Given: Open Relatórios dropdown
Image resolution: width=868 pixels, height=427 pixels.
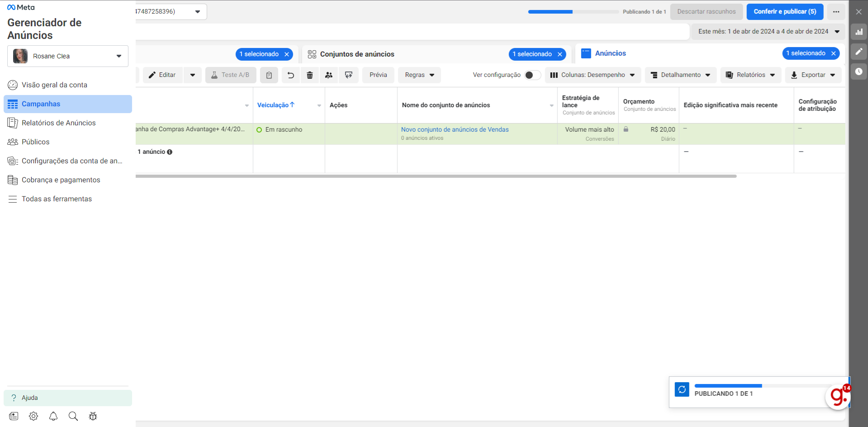Looking at the screenshot, I should tap(751, 75).
